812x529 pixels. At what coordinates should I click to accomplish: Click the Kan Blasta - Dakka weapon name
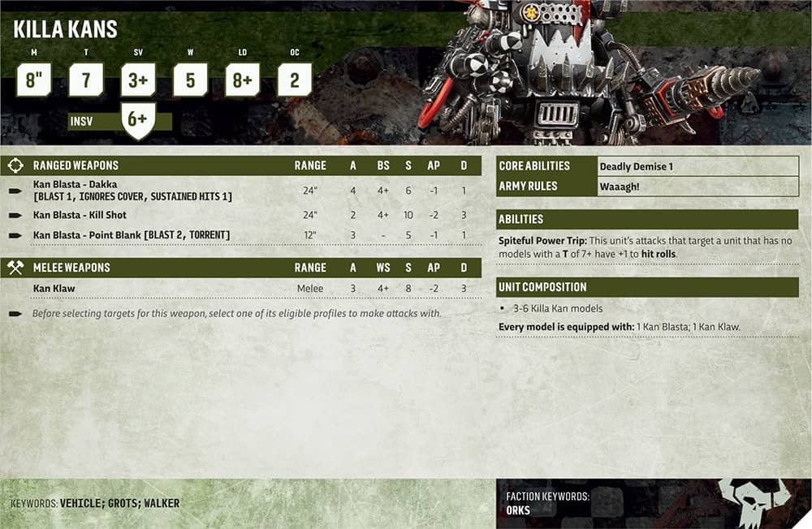point(75,184)
